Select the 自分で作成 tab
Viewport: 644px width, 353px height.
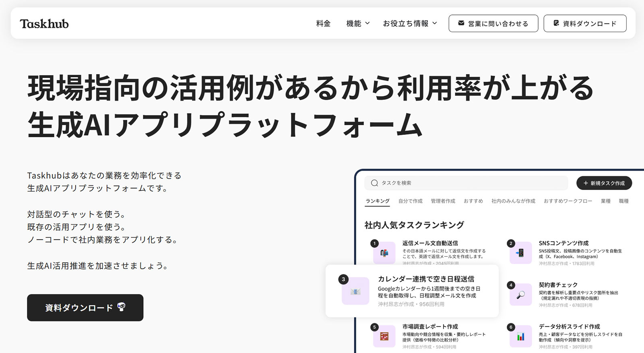411,201
